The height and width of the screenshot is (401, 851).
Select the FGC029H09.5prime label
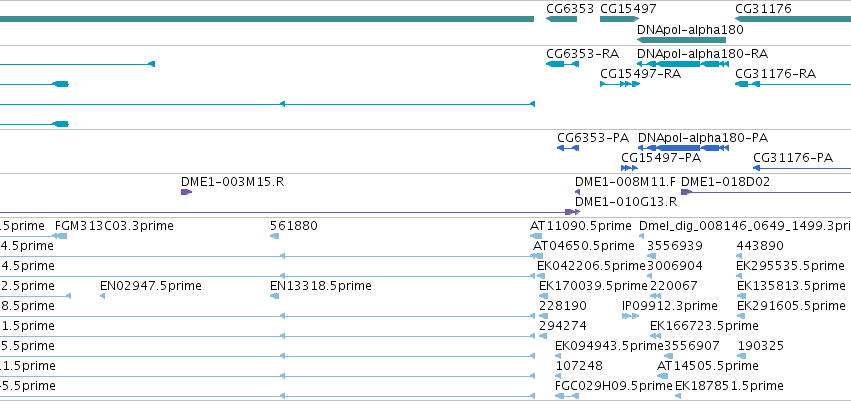[x=614, y=386]
